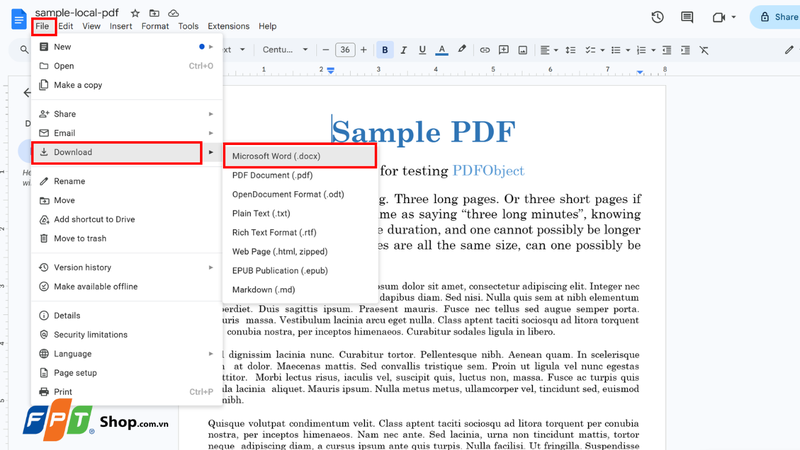Select Rename option
The width and height of the screenshot is (800, 450).
click(127, 181)
